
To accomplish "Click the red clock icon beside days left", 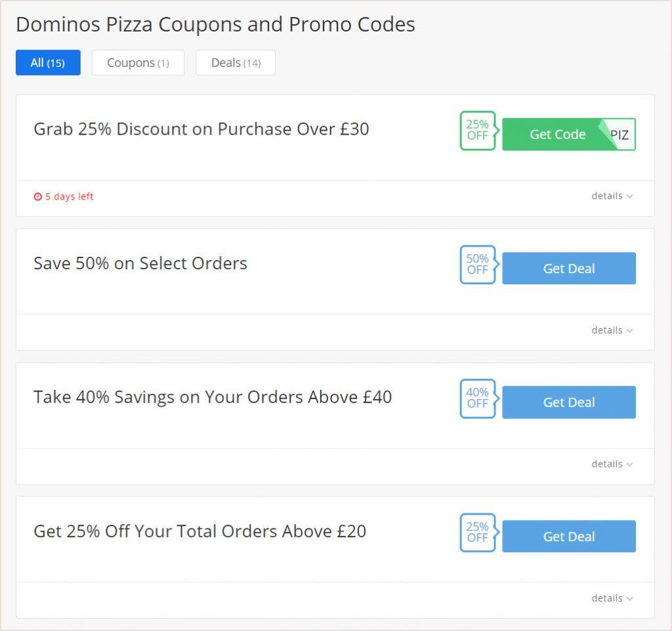I will click(38, 196).
